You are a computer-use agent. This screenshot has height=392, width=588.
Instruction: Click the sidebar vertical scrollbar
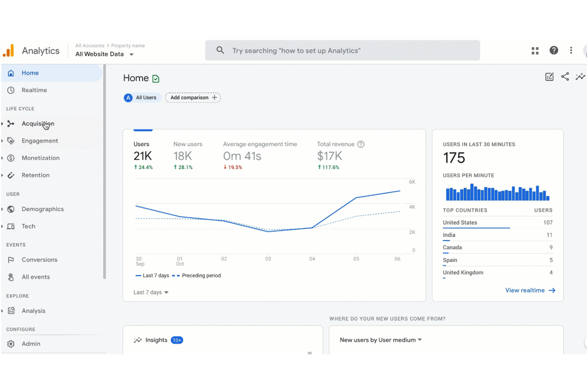[104, 172]
